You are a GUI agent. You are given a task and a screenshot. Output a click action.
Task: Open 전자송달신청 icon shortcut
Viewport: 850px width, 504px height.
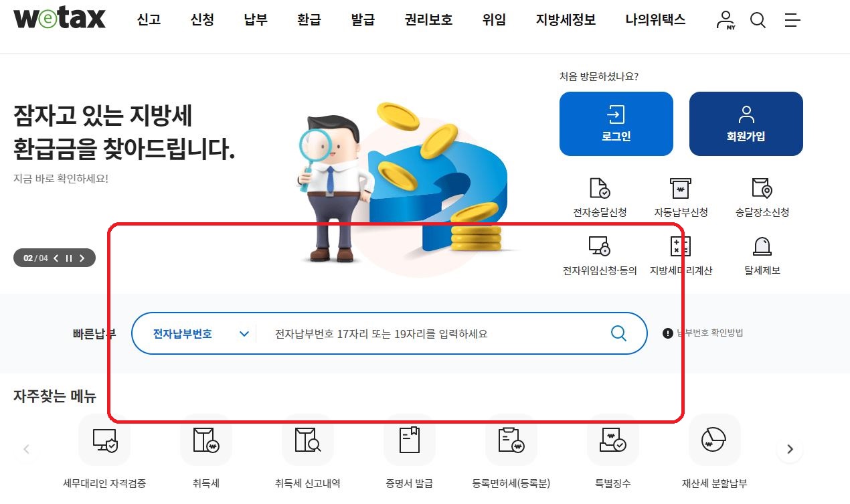click(600, 197)
